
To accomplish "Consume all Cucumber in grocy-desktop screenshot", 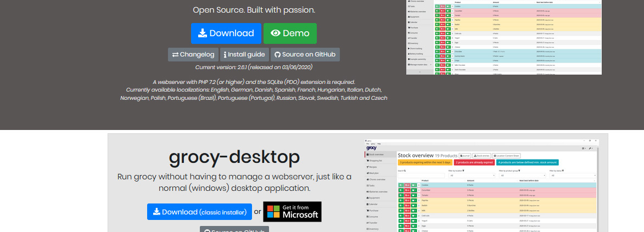I will pos(407,190).
